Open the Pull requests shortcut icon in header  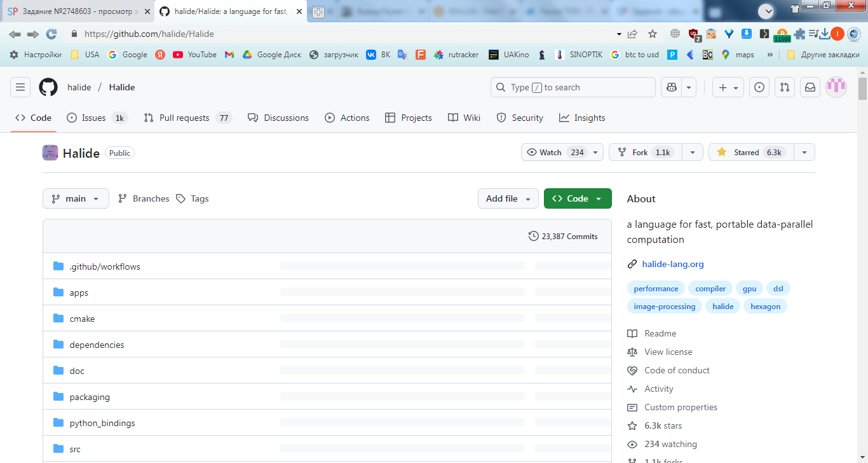coord(785,87)
